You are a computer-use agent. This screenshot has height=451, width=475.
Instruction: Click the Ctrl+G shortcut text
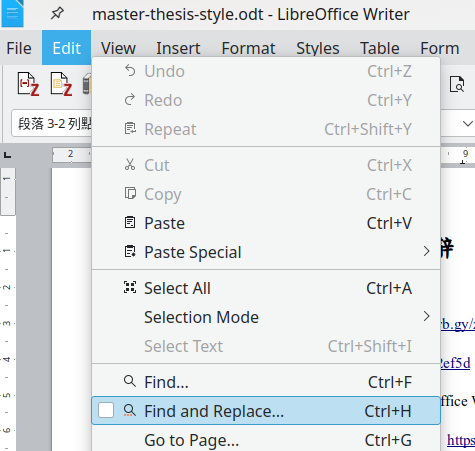coord(388,440)
